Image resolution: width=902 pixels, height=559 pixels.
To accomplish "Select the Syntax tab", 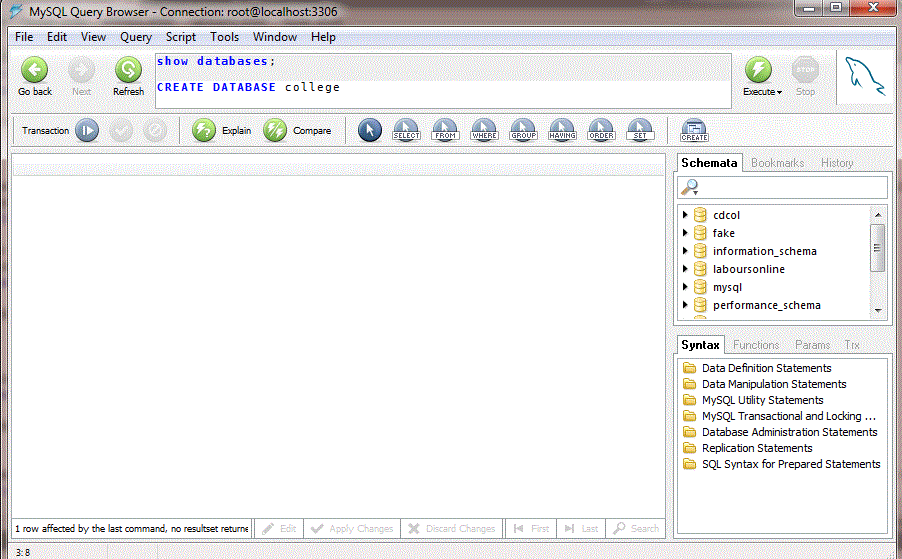I will pos(701,344).
